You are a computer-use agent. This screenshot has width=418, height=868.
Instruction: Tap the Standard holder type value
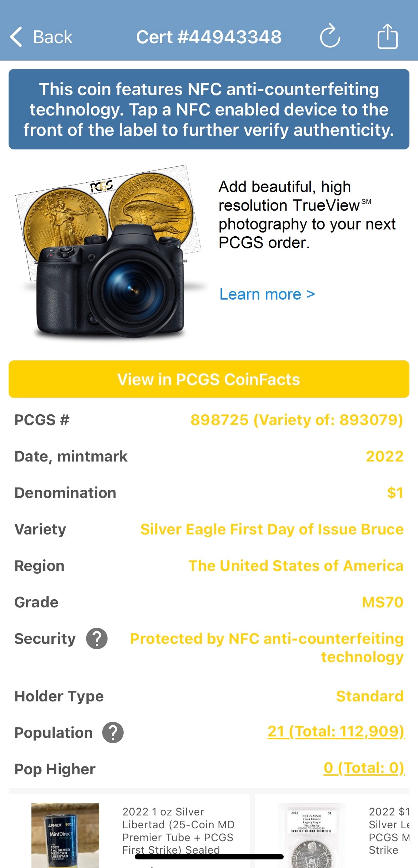(x=369, y=696)
